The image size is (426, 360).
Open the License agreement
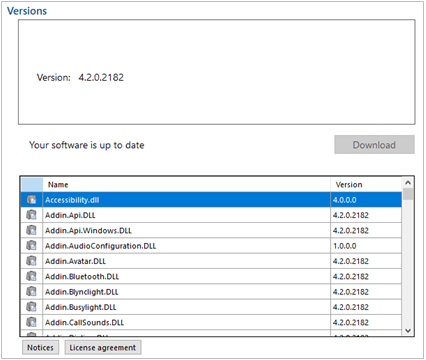click(x=103, y=347)
